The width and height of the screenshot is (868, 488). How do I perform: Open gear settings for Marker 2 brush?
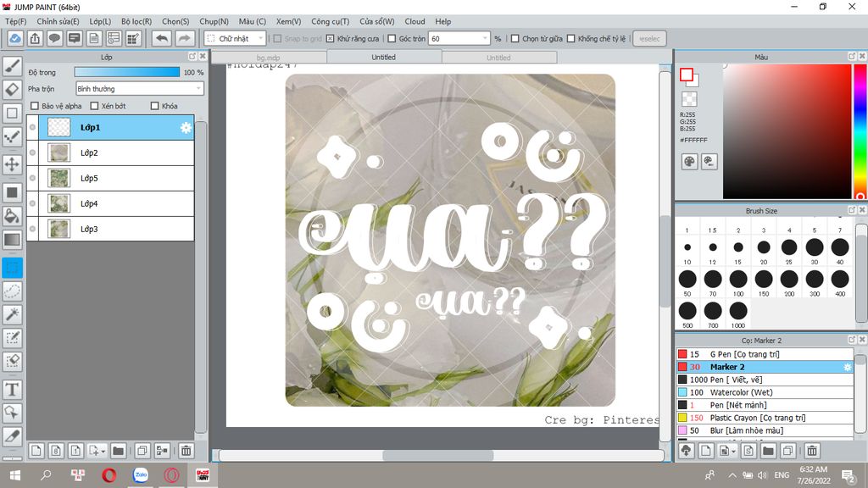(x=847, y=367)
